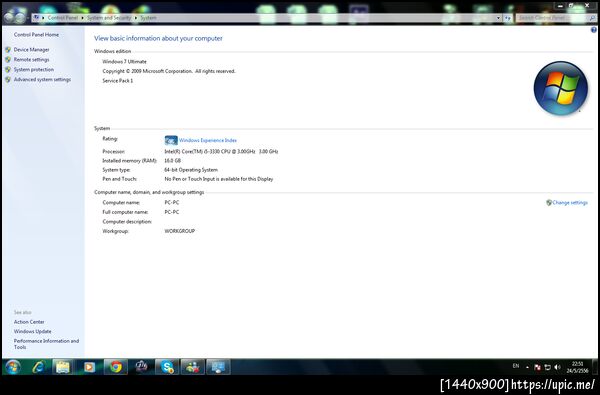
Task: Click the Show desktop strip
Action: coord(594,367)
